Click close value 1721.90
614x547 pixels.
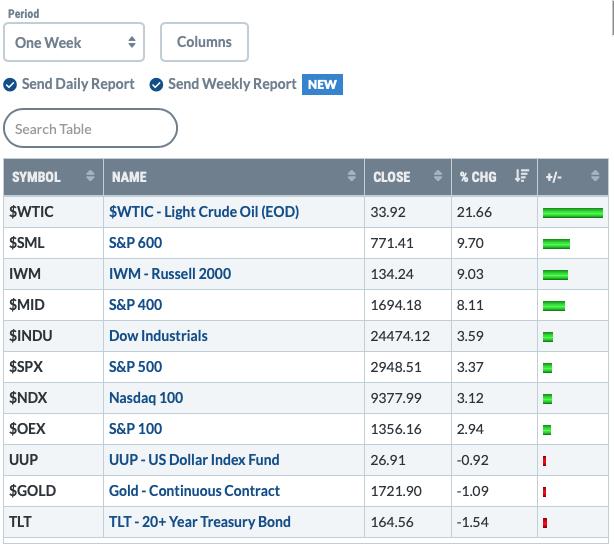[396, 491]
